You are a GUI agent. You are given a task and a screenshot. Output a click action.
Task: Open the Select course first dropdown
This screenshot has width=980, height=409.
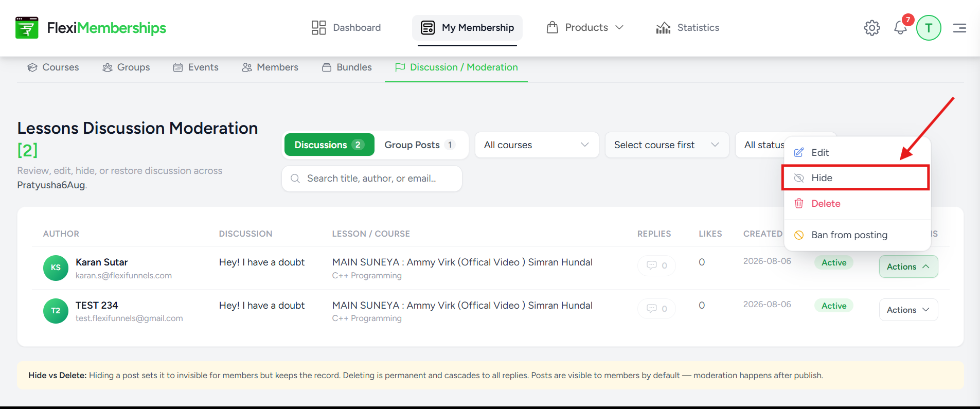pyautogui.click(x=667, y=145)
